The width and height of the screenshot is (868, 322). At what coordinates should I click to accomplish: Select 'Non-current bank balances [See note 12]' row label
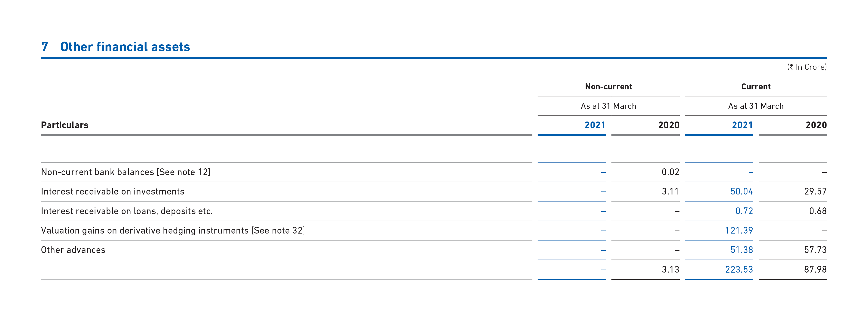(x=126, y=172)
